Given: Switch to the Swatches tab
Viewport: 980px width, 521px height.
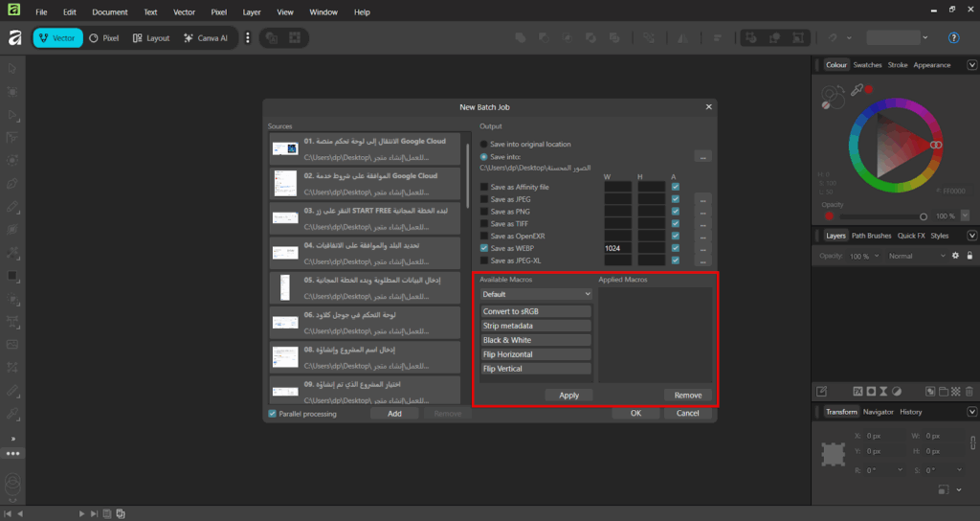Looking at the screenshot, I should 867,65.
